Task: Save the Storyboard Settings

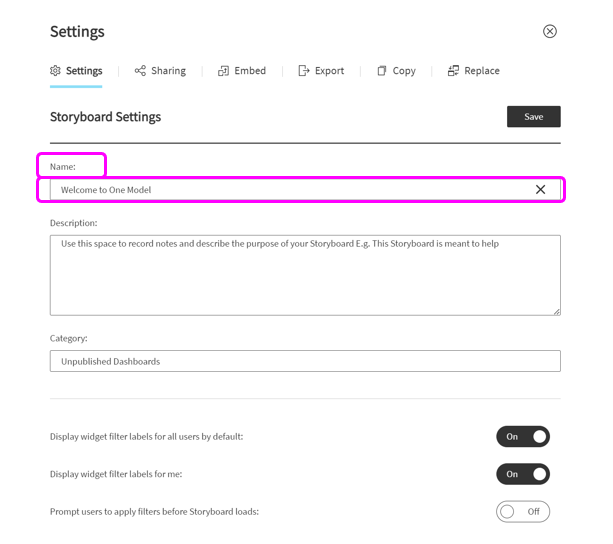Action: click(x=534, y=116)
